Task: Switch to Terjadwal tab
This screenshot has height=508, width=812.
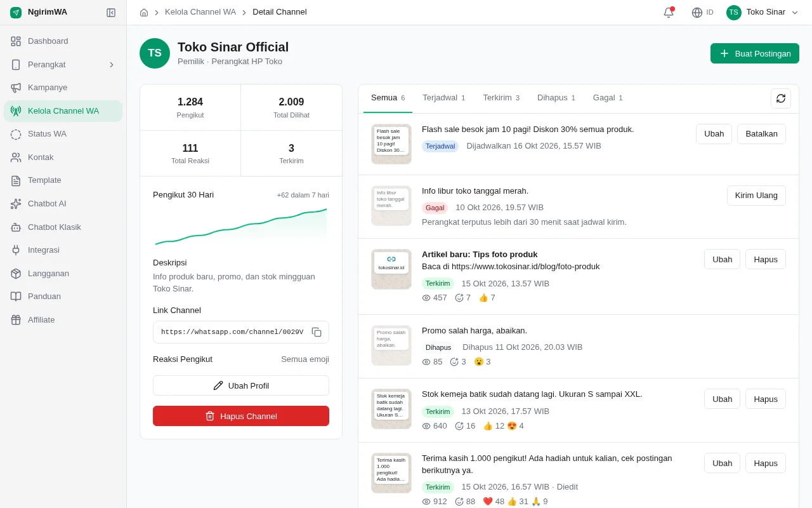Action: point(443,98)
